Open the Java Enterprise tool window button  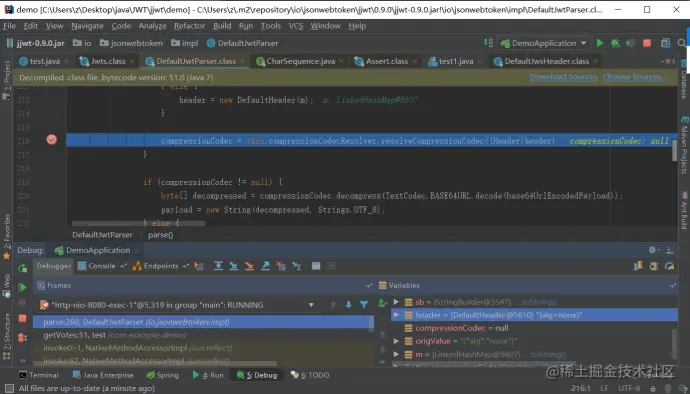[x=103, y=375]
